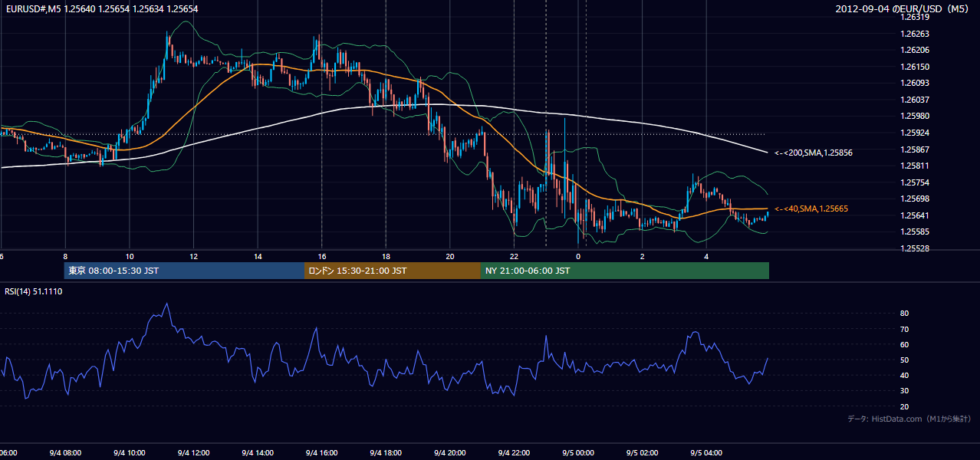Image resolution: width=980 pixels, height=460 pixels.
Task: Click the <-<200,SMA,1.25856 label
Action: click(x=813, y=153)
